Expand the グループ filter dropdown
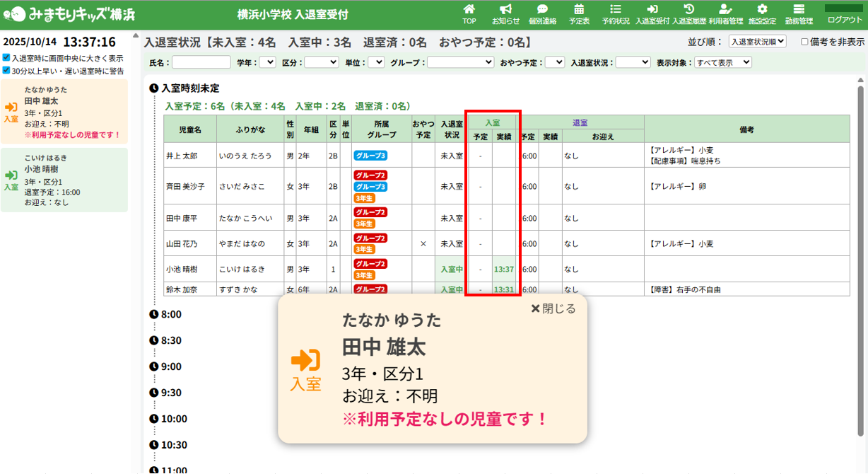The image size is (868, 474). tap(460, 62)
